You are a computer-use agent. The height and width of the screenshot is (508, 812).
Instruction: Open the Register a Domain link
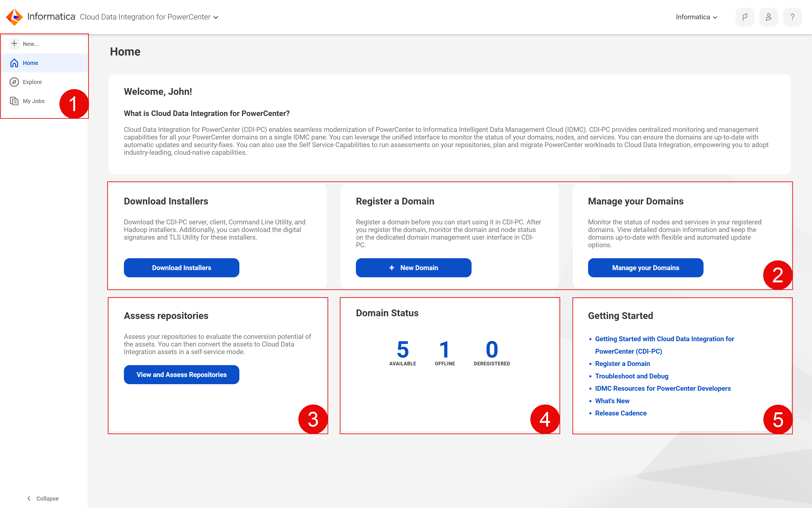(x=622, y=363)
